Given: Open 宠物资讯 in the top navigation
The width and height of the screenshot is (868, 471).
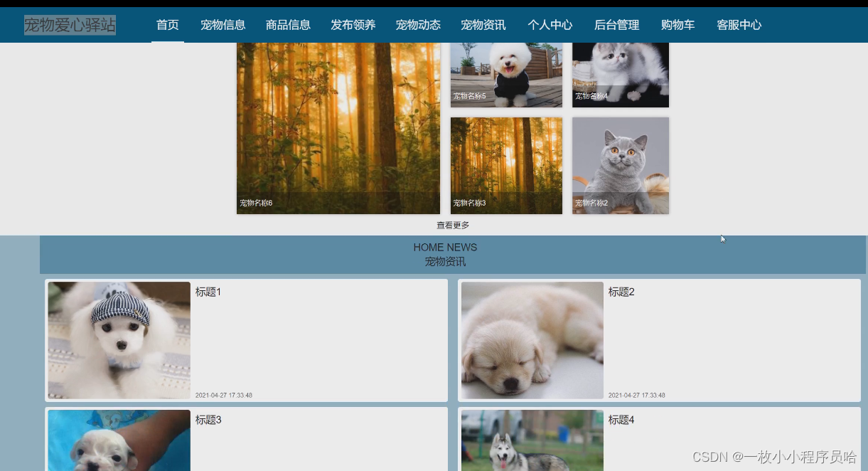Looking at the screenshot, I should click(x=483, y=25).
